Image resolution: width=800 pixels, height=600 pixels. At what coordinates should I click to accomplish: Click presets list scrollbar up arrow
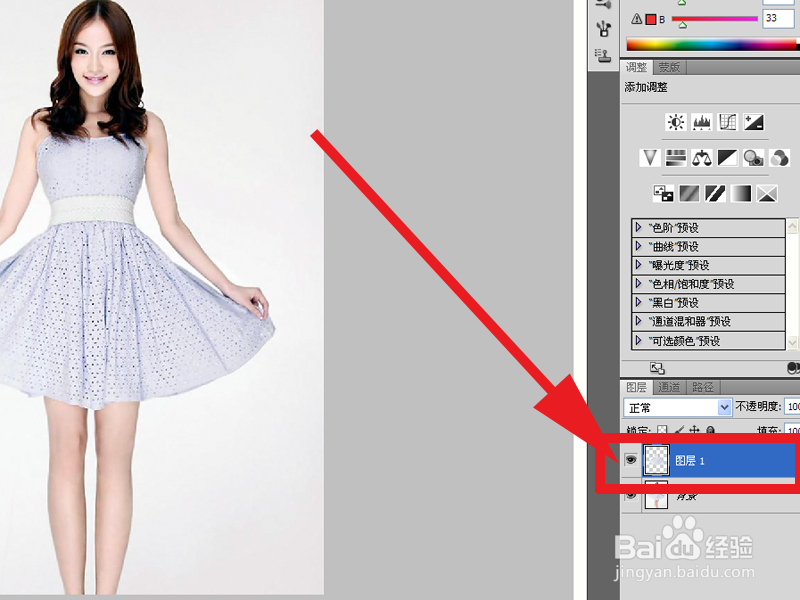792,225
